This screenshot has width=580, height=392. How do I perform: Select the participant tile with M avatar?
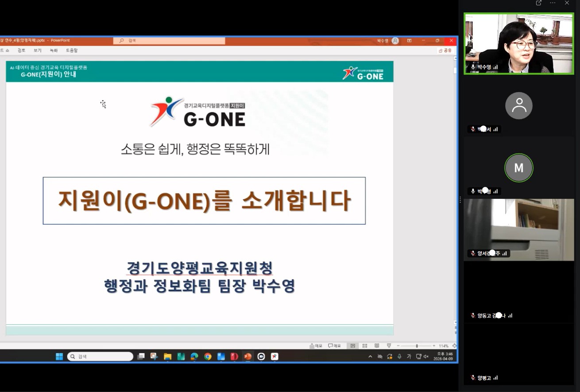click(x=519, y=167)
